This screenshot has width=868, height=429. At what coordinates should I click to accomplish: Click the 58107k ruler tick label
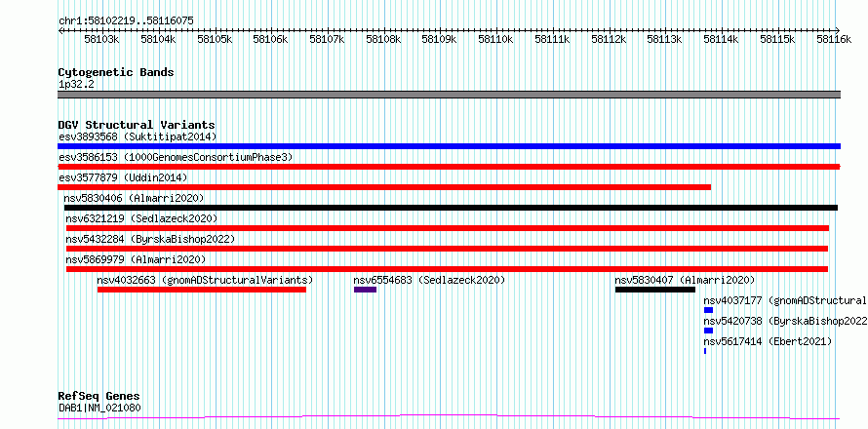click(x=328, y=39)
